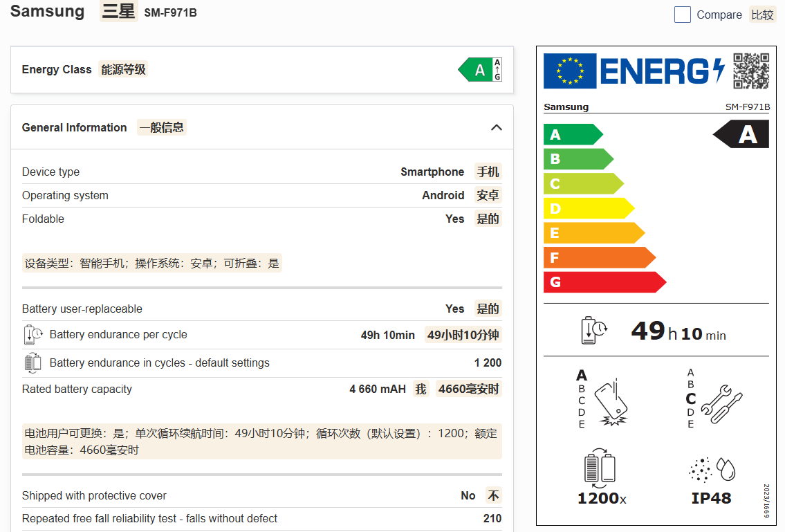This screenshot has height=532, width=785.
Task: Click battery endurance in cycles icon
Action: 33,363
